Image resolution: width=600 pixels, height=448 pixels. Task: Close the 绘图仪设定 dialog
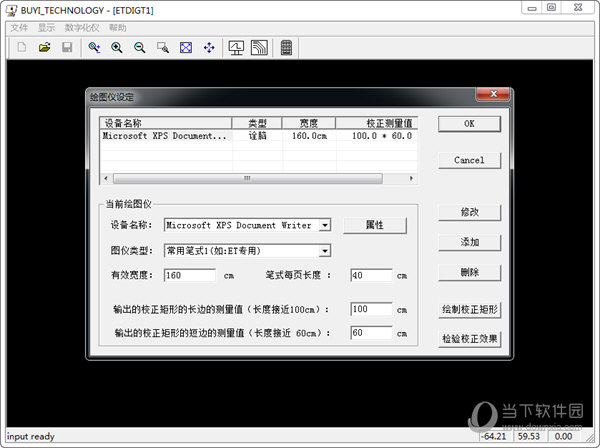[493, 94]
